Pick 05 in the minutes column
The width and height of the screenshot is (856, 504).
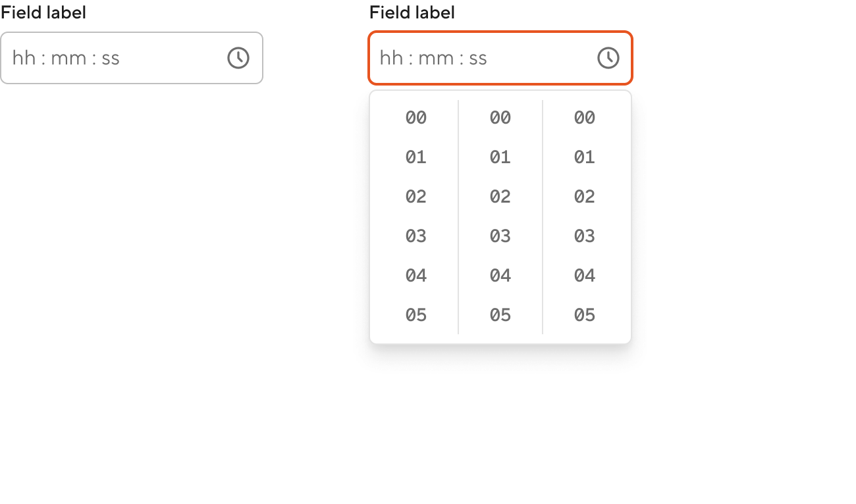(x=500, y=315)
